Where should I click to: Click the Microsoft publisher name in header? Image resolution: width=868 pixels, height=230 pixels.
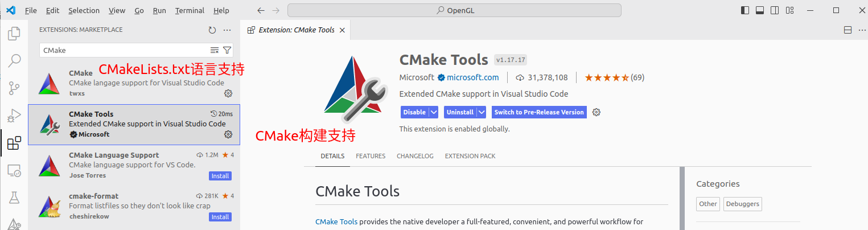[x=417, y=77]
